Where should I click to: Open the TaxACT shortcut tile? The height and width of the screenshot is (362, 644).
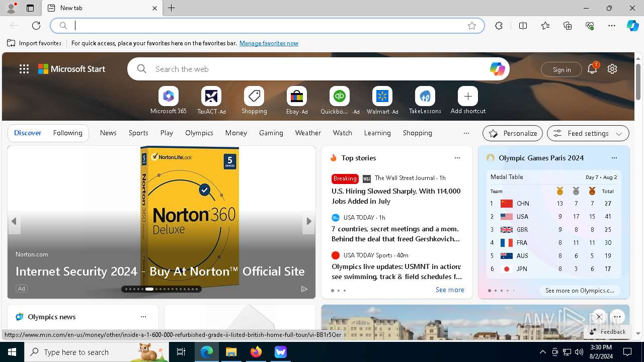pyautogui.click(x=211, y=100)
